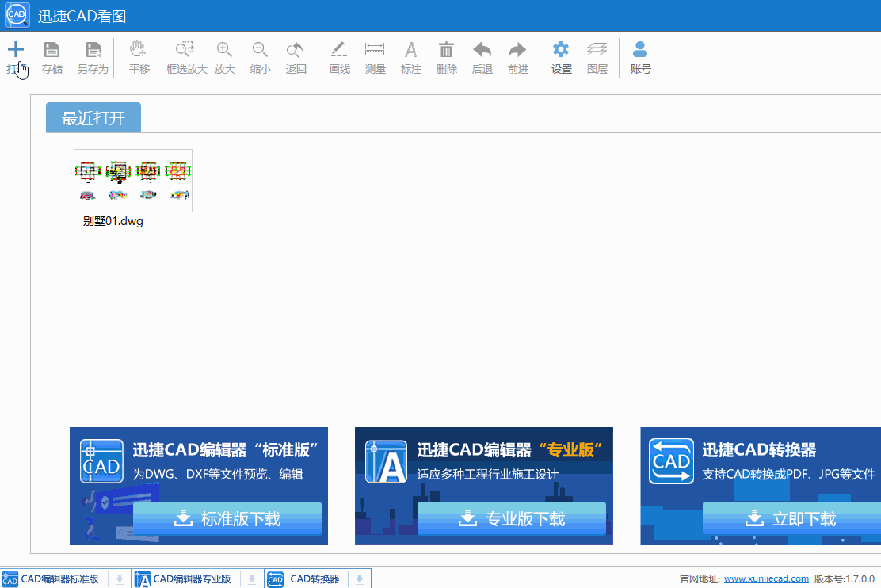This screenshot has width=881, height=588.
Task: Click download arrow beside CAD编辑器标准版
Action: click(x=119, y=579)
